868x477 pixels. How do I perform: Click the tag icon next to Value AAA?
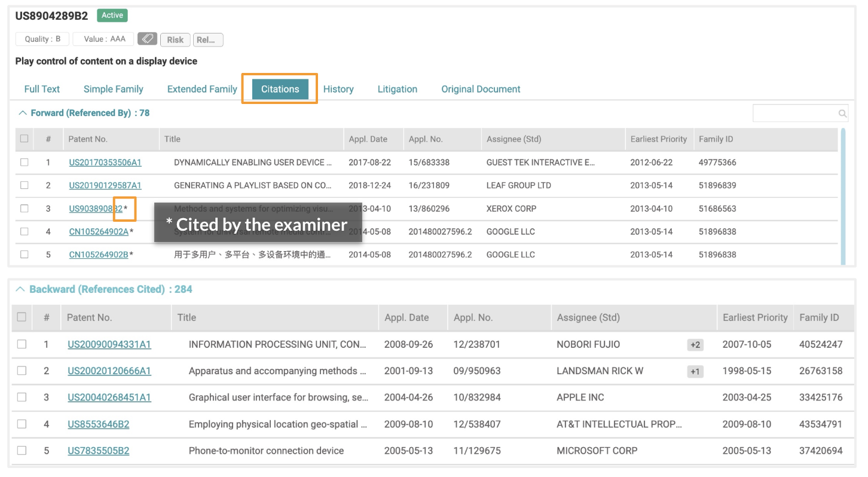(x=147, y=39)
